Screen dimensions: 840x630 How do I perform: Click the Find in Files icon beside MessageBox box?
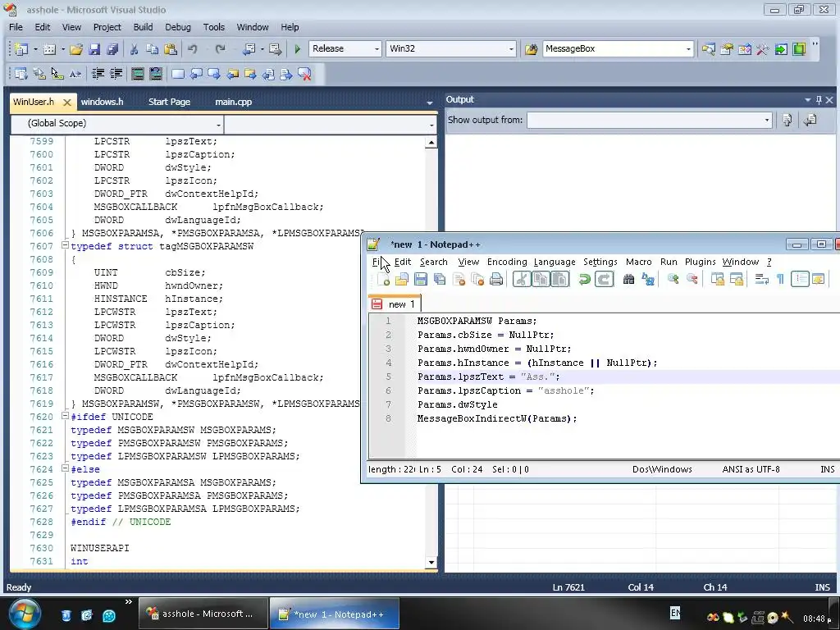(531, 48)
